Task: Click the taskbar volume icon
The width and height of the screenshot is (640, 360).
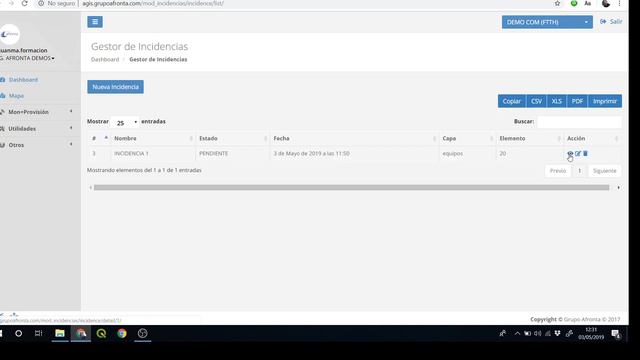Action: coord(538,333)
